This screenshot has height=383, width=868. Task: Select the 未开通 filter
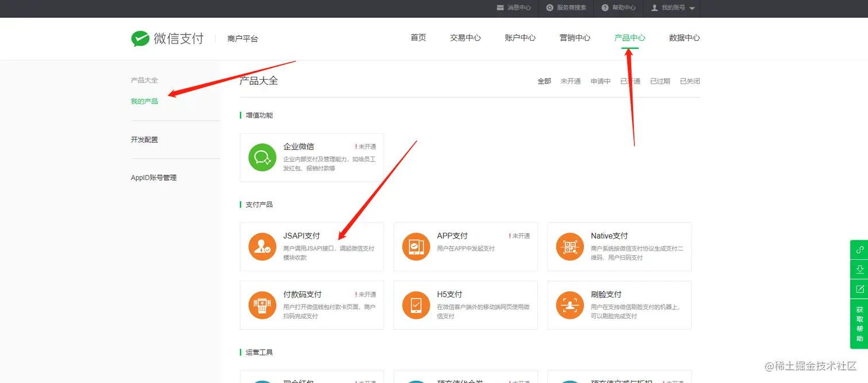click(x=571, y=81)
